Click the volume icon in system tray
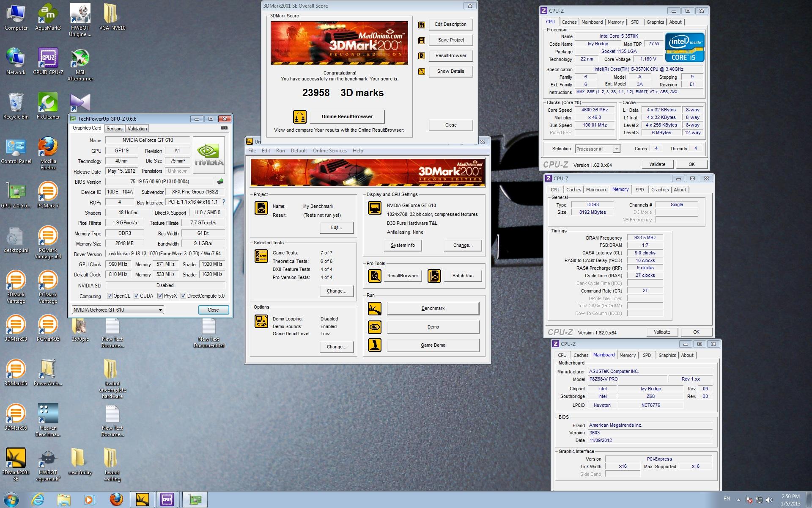Viewport: 812px width, 508px height. [x=769, y=500]
